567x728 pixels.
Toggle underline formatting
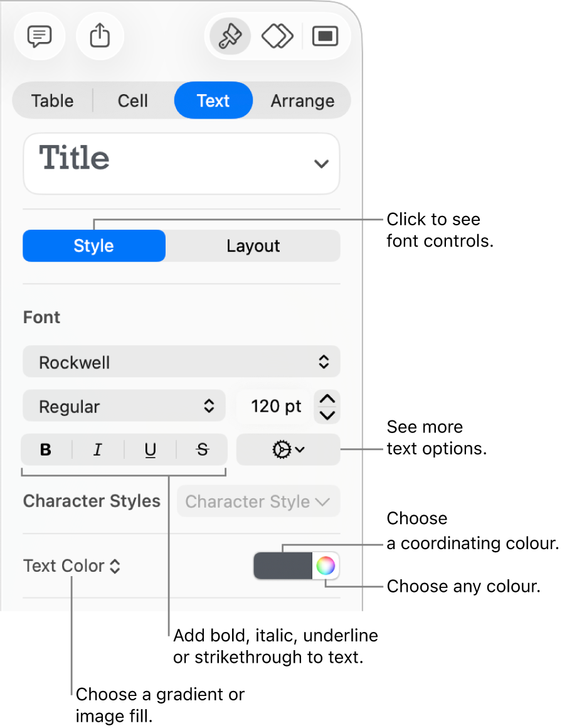[150, 449]
